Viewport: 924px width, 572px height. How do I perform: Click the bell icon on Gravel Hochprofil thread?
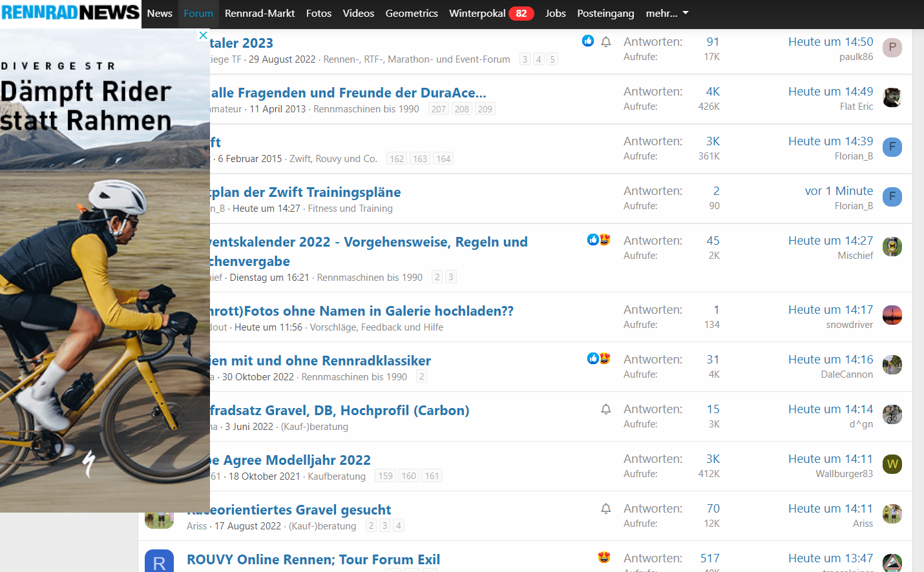606,409
